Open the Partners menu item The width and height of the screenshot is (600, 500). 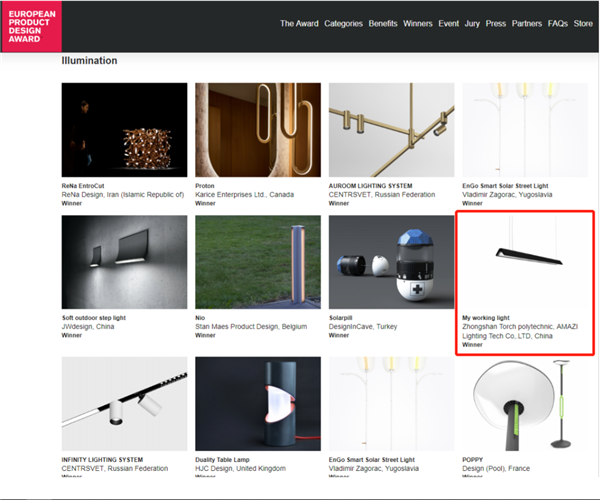point(527,24)
